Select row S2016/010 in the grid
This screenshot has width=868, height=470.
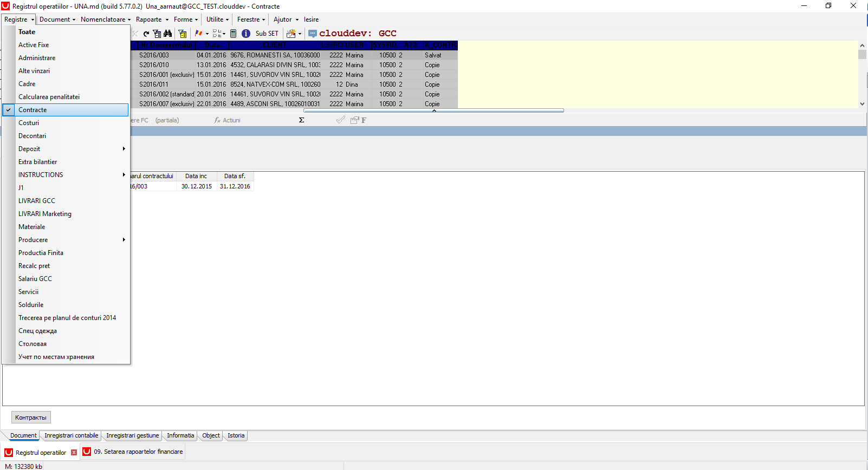[295, 65]
